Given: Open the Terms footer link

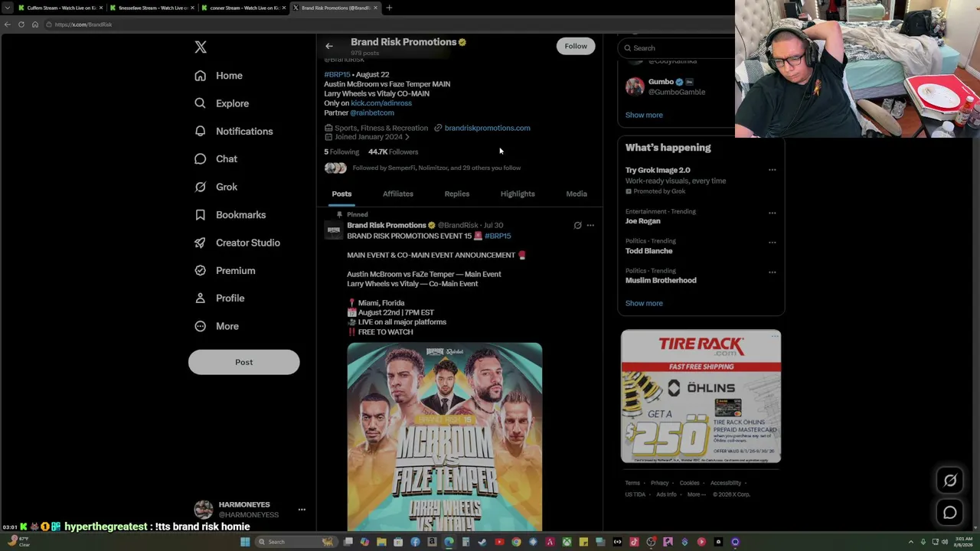Looking at the screenshot, I should click(632, 483).
